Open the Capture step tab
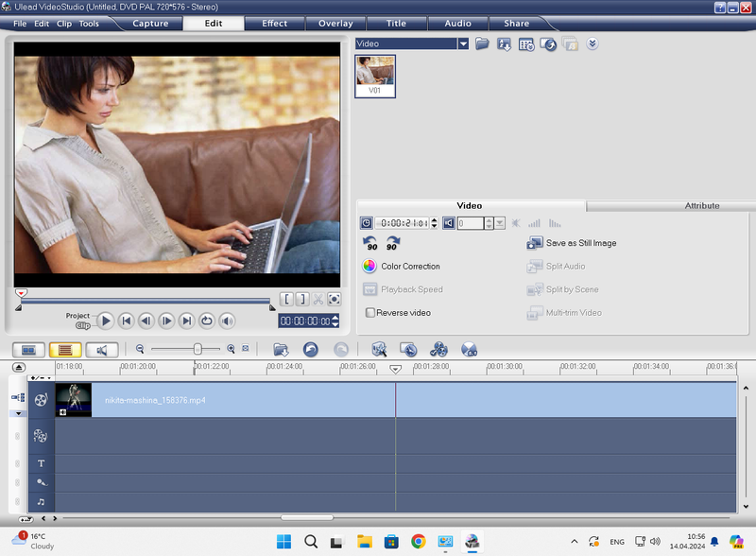Screen dimensions: 756x556 [x=150, y=23]
